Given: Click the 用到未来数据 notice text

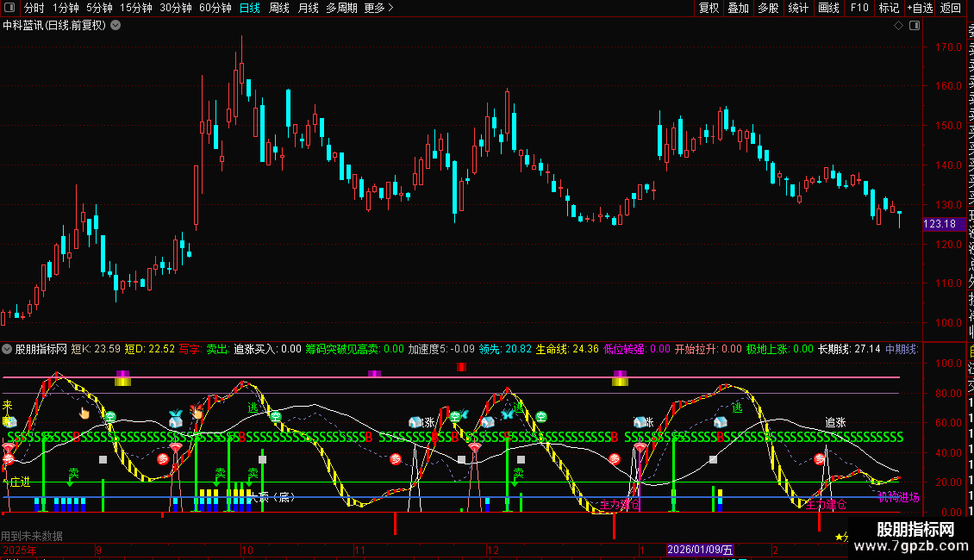Looking at the screenshot, I should pyautogui.click(x=32, y=536).
